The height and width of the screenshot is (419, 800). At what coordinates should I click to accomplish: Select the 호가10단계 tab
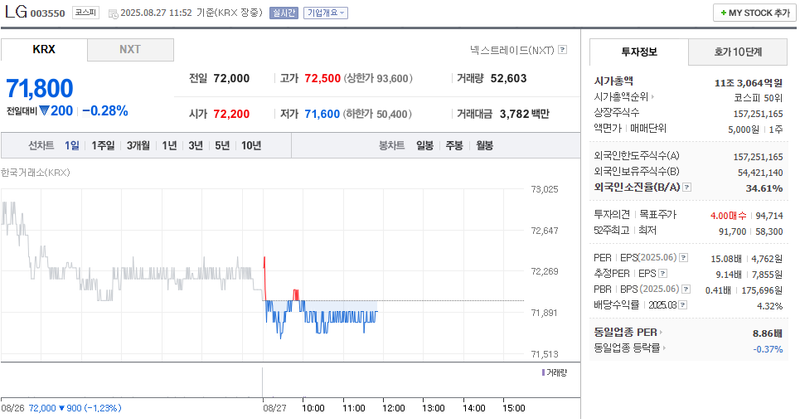point(738,52)
